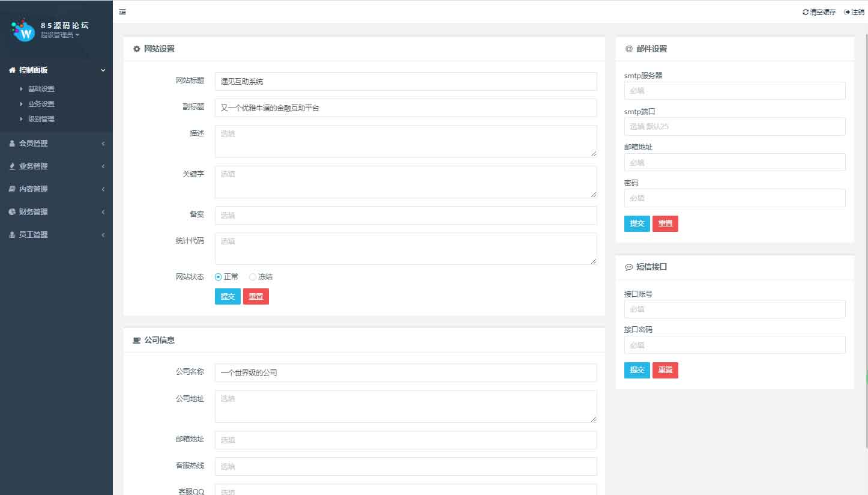Open 级别管理 submenu item
This screenshot has height=495, width=868.
click(x=41, y=119)
